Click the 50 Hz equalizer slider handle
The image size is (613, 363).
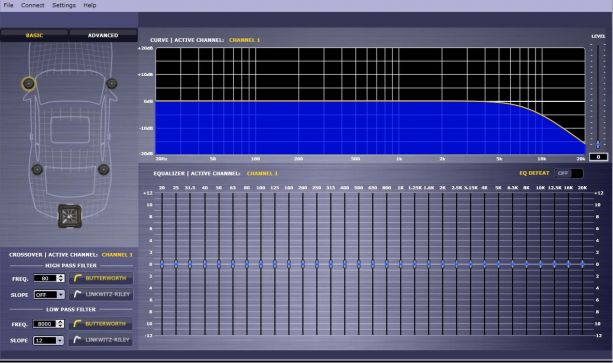tap(219, 265)
